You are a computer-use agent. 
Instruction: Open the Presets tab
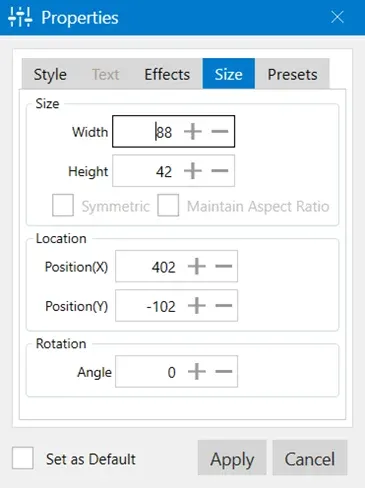292,74
